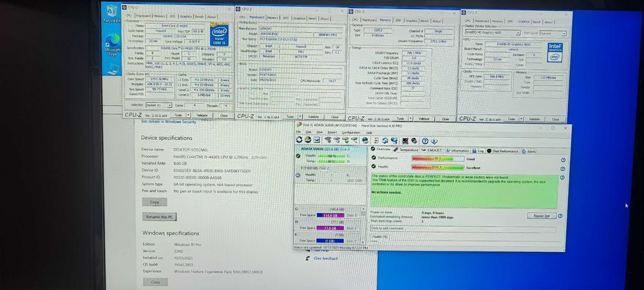Open the Disk menu in Hard Disk Sentinel
Image resolution: width=644 pixels, height=290 pixels.
tap(308, 132)
